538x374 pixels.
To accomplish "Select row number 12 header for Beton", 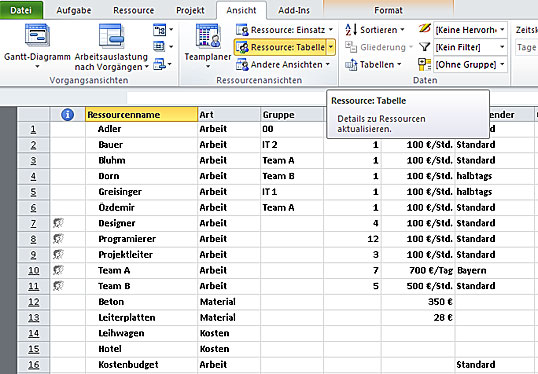I will click(x=34, y=302).
